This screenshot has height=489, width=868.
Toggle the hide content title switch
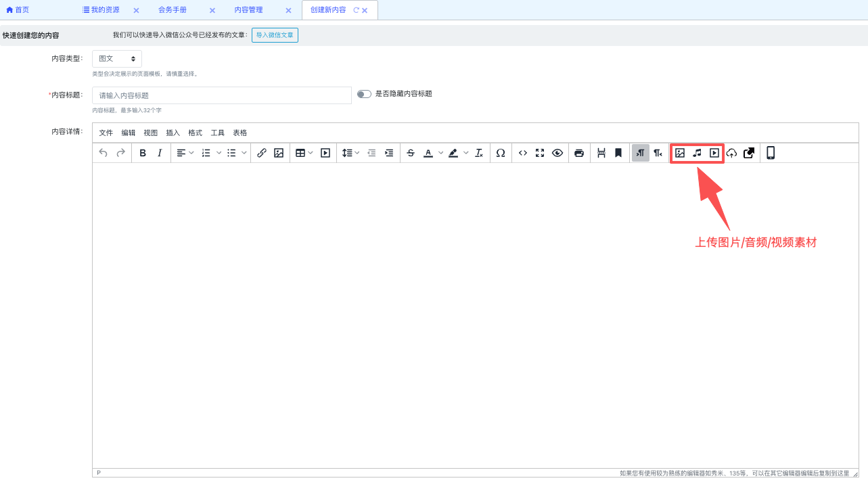[364, 94]
